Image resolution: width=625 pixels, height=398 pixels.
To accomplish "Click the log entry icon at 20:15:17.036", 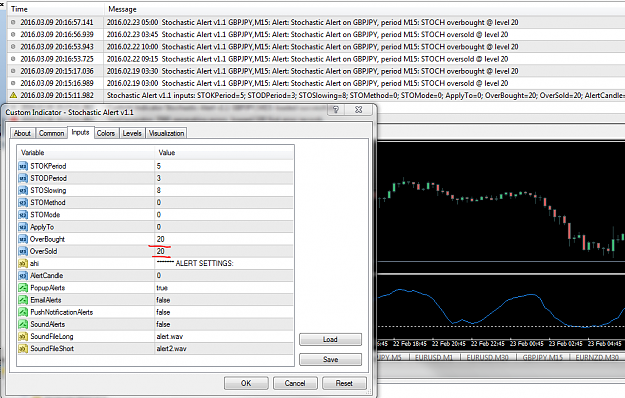I will click(13, 71).
